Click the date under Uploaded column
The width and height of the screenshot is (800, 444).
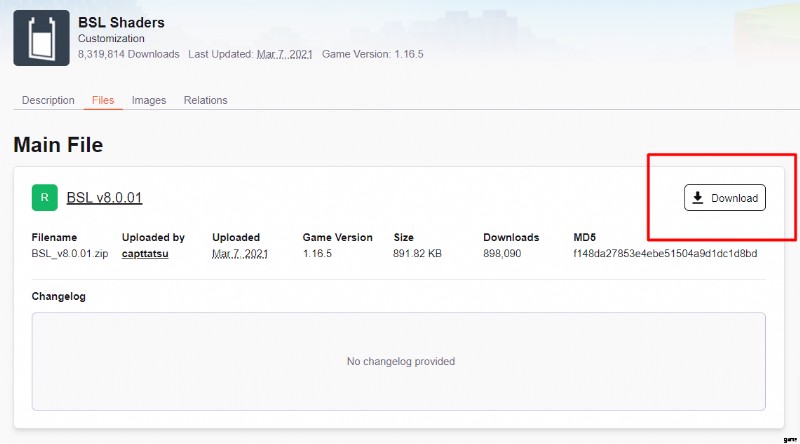click(240, 254)
